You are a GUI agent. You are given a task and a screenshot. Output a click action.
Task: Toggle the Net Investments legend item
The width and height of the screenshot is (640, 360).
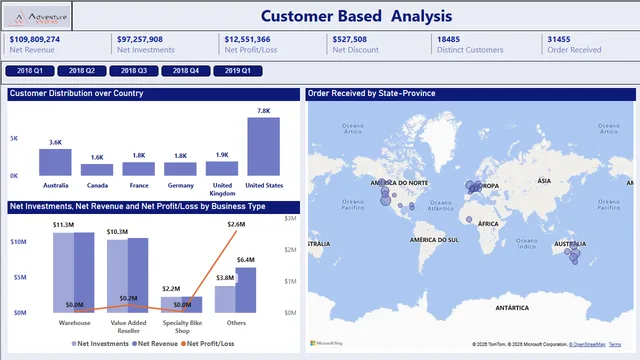(x=100, y=344)
